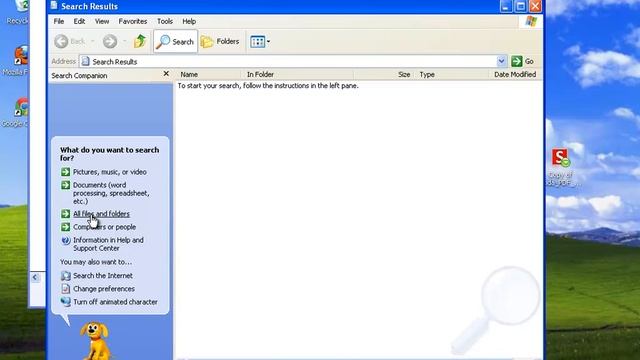Go up one folder level

tap(140, 41)
